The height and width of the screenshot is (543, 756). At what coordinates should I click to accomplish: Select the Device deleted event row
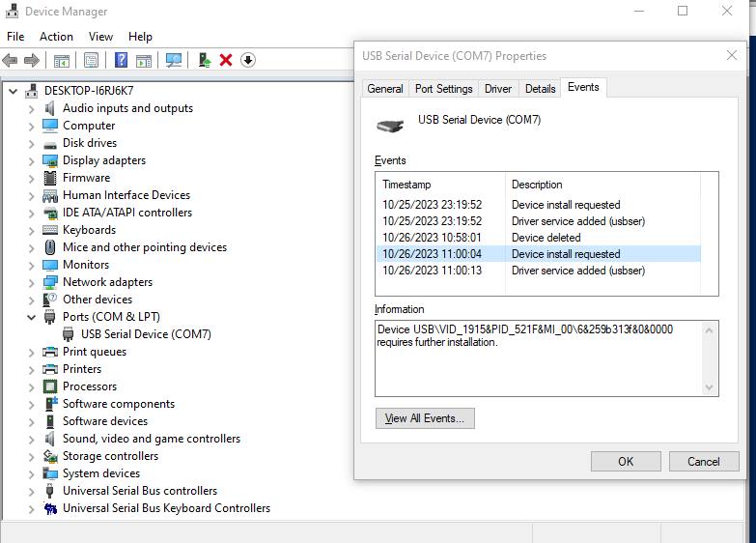(546, 238)
